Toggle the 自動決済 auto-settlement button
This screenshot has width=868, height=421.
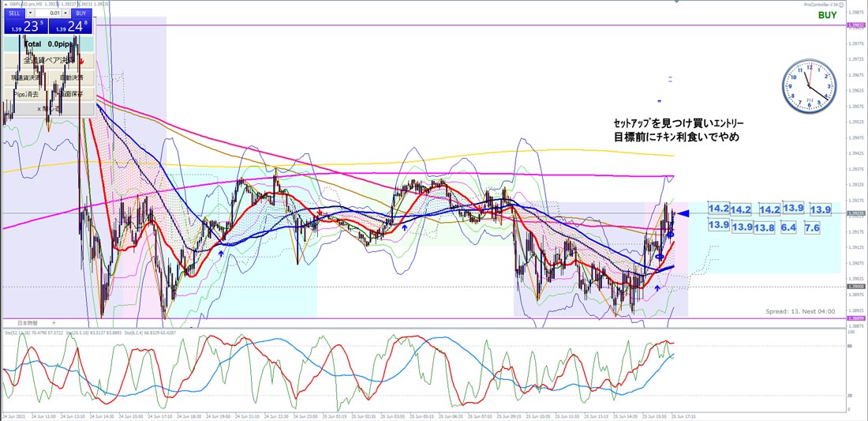tap(71, 77)
